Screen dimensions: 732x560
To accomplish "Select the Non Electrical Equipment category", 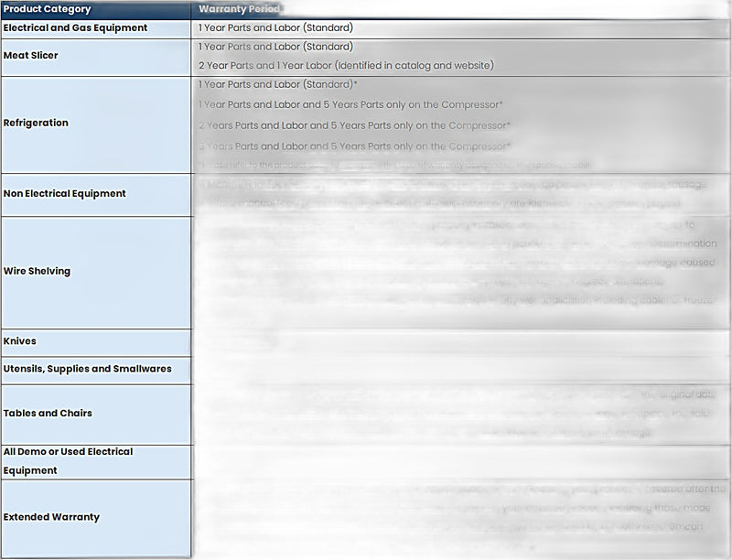I will click(96, 195).
